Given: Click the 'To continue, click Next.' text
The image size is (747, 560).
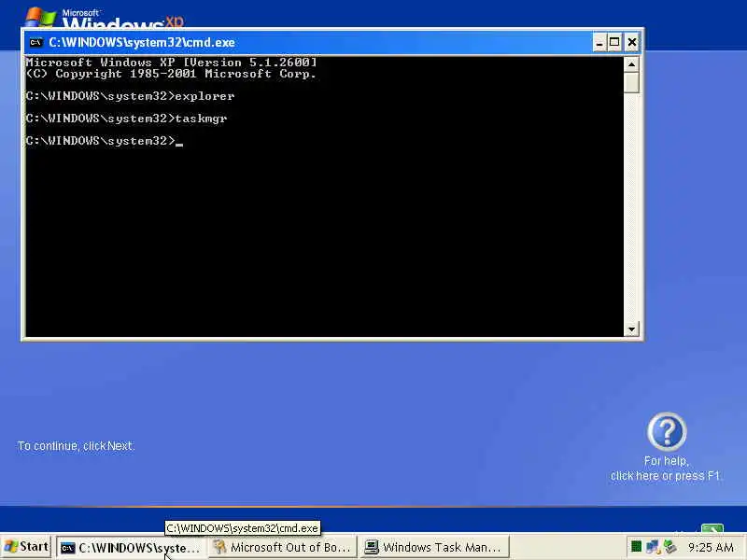Looking at the screenshot, I should coord(77,446).
